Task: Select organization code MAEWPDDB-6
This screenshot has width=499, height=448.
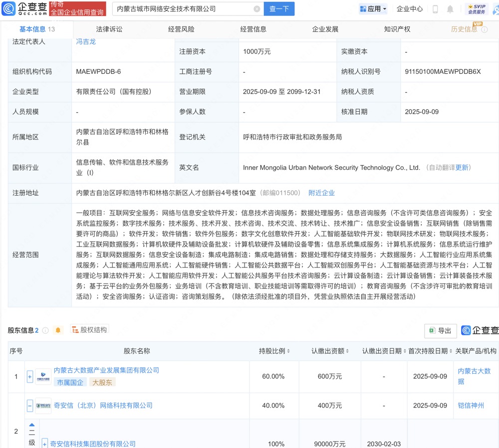Action: [x=98, y=72]
